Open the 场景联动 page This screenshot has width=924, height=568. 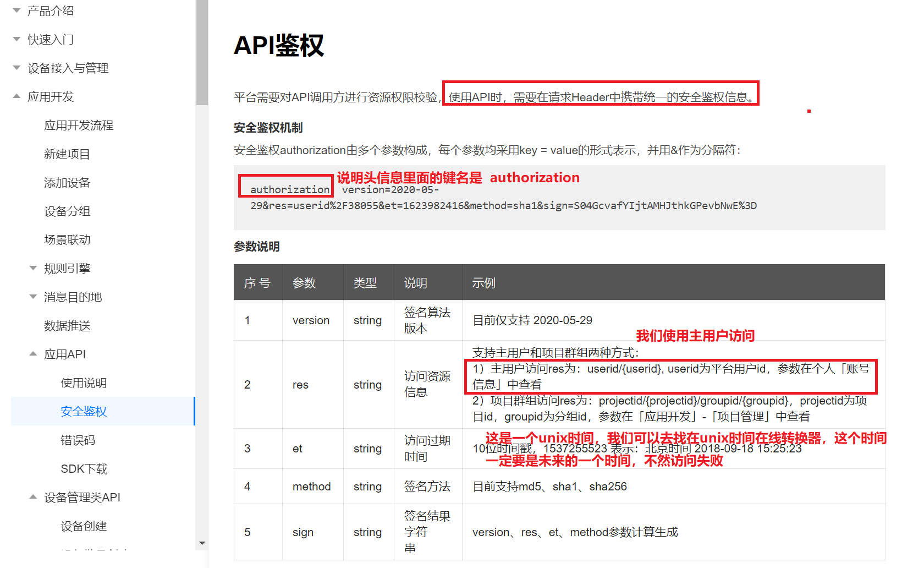tap(67, 240)
